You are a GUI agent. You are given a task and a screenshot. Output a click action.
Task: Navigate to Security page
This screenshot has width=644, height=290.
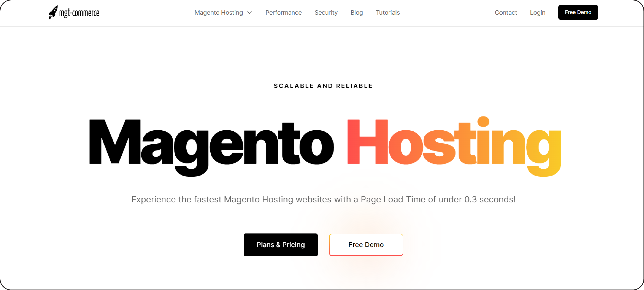(326, 12)
